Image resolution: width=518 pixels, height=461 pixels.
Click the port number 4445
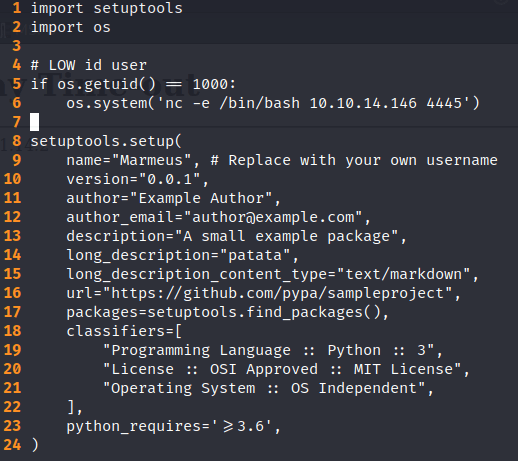coord(444,103)
